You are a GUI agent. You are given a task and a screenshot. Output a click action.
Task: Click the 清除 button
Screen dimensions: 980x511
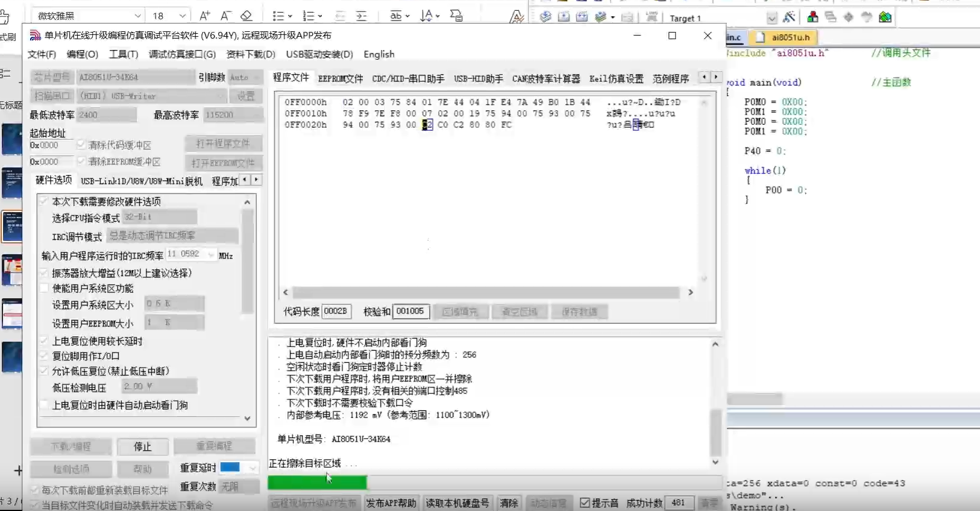[x=509, y=503]
